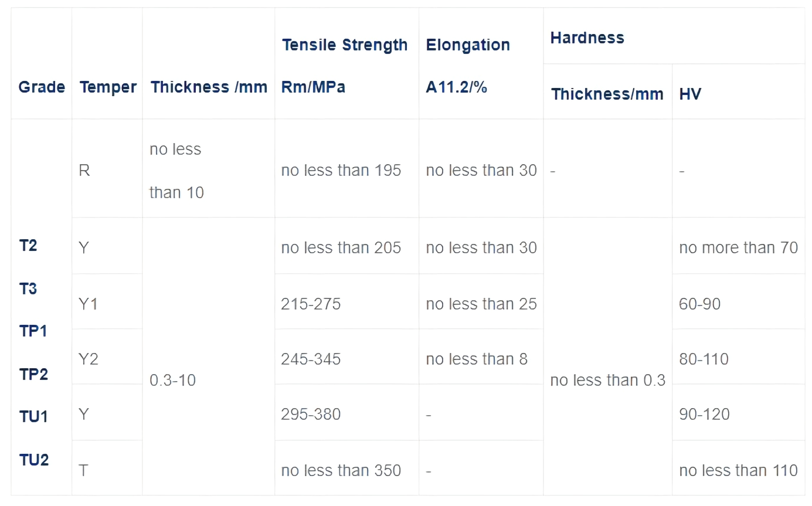This screenshot has width=812, height=506.
Task: Select the Y2 temper cell
Action: click(89, 359)
